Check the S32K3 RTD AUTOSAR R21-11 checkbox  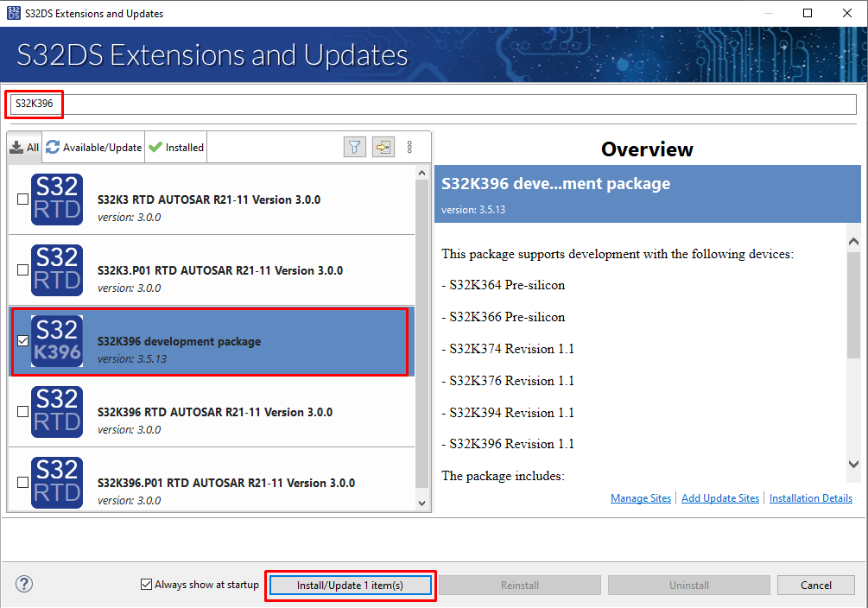click(22, 199)
